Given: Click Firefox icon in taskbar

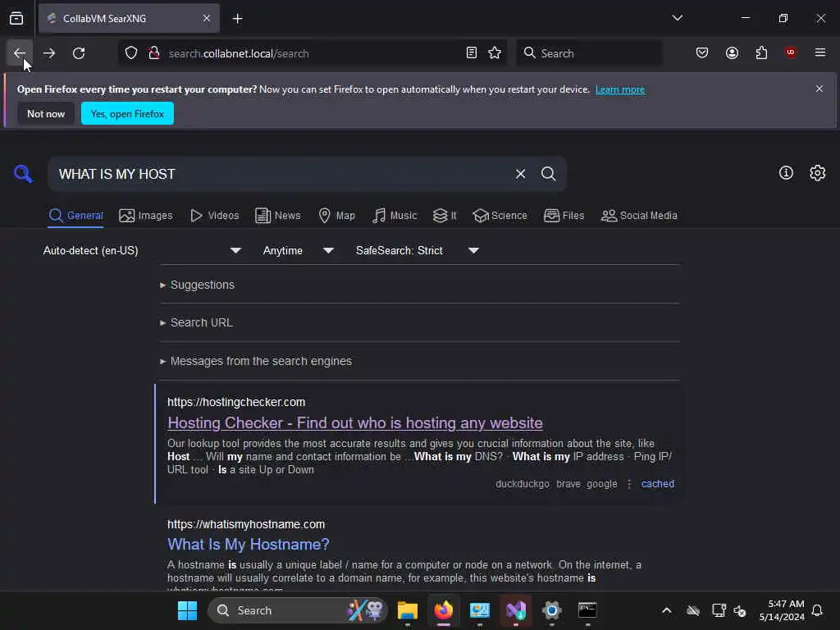Looking at the screenshot, I should click(444, 610).
